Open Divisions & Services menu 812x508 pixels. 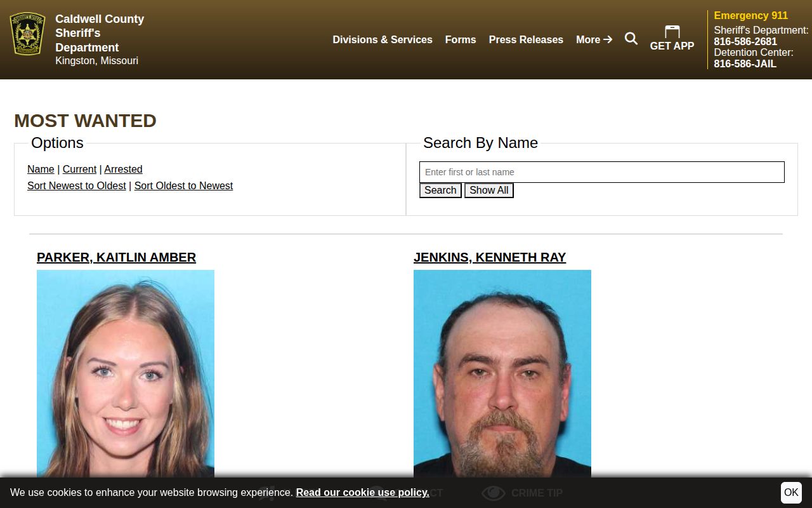pyautogui.click(x=383, y=39)
